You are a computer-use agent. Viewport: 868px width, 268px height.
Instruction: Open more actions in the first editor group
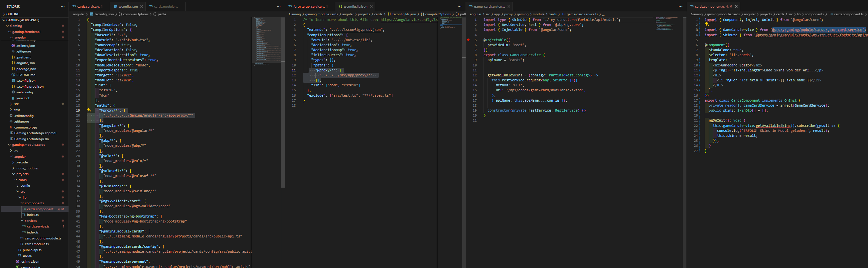point(279,6)
